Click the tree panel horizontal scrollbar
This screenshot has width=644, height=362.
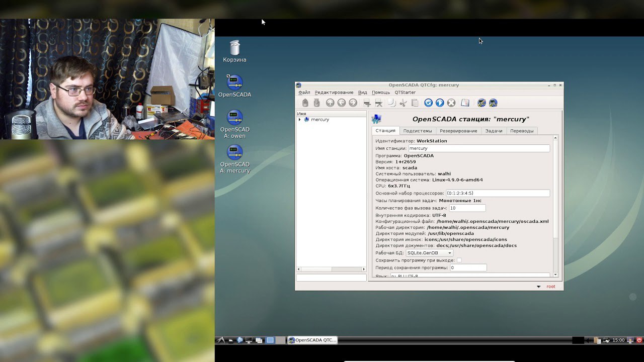coord(331,269)
